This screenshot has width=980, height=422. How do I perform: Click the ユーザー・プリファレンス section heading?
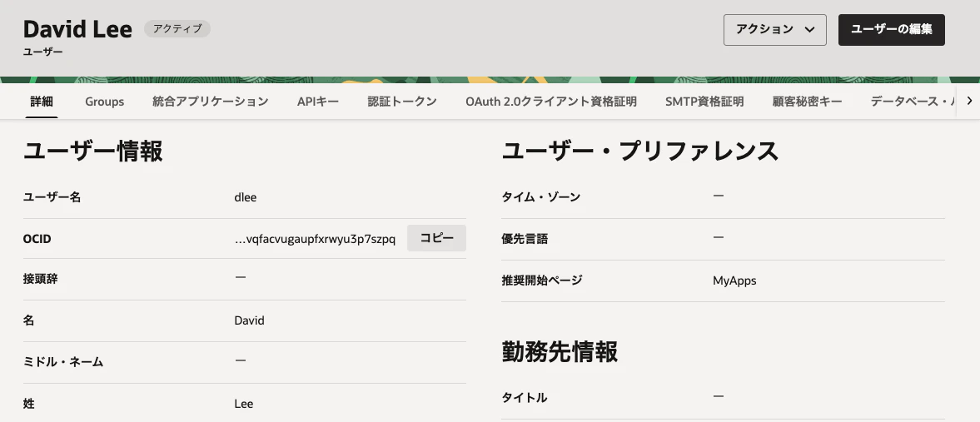[640, 152]
